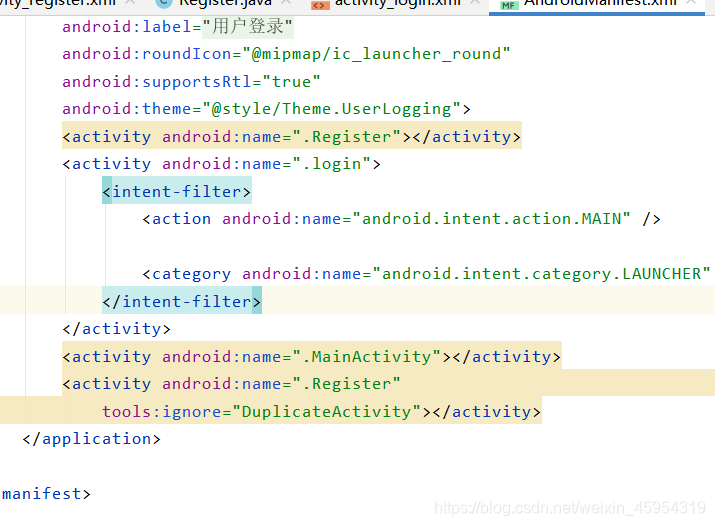The width and height of the screenshot is (715, 526).
Task: Click the XML file icon on activity_login.xml tab
Action: click(320, 5)
